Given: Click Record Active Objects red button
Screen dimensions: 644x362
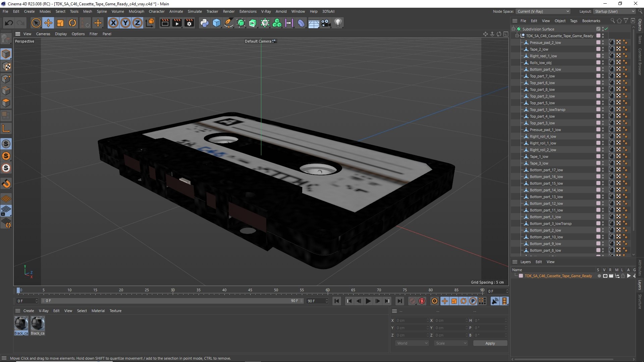Looking at the screenshot, I should click(x=422, y=301).
